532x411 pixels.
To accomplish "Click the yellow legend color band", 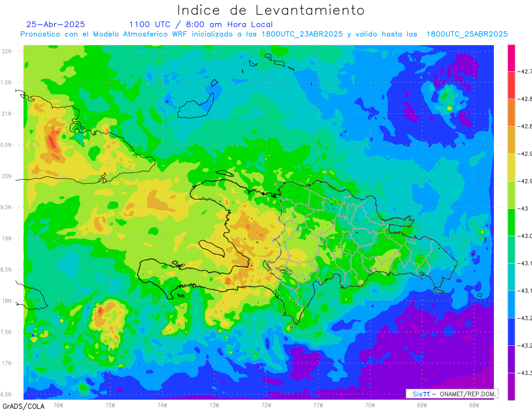I will [511, 167].
